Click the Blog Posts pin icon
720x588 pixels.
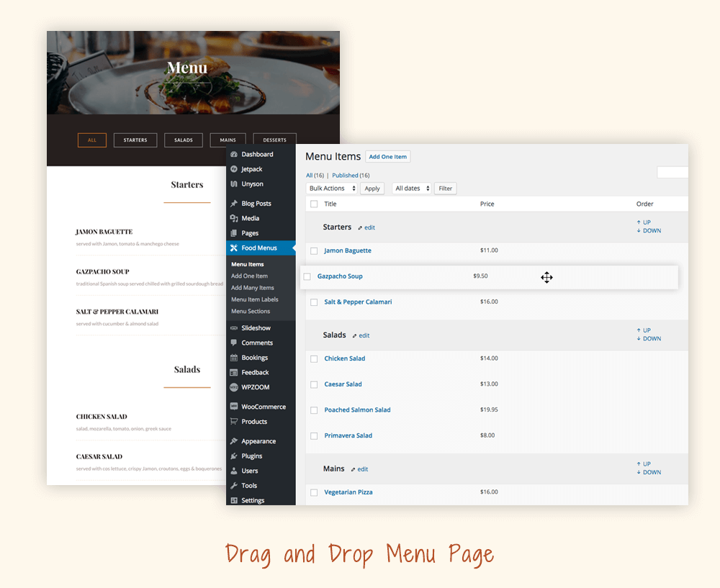234,204
